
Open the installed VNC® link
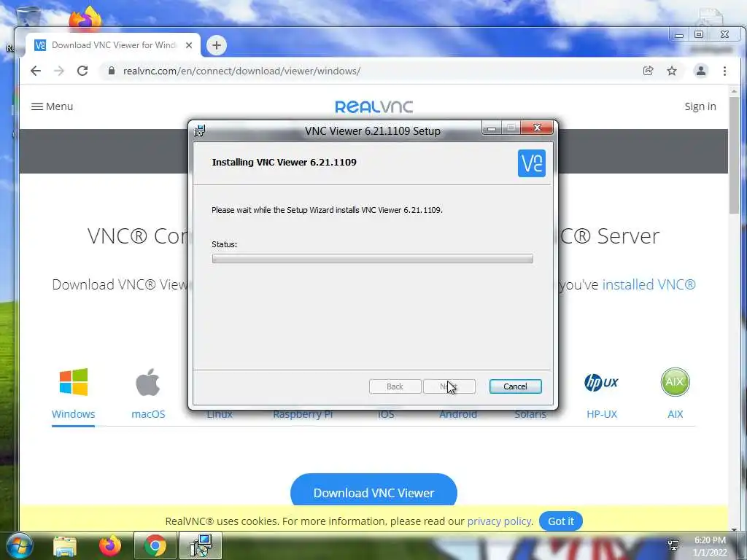(x=649, y=284)
